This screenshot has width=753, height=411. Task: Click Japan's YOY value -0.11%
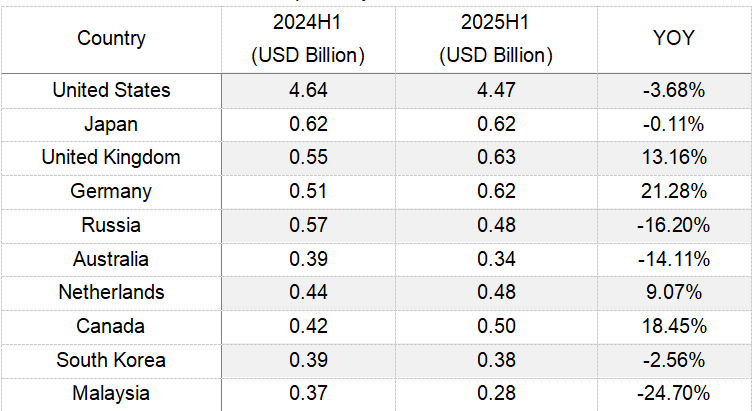(674, 124)
